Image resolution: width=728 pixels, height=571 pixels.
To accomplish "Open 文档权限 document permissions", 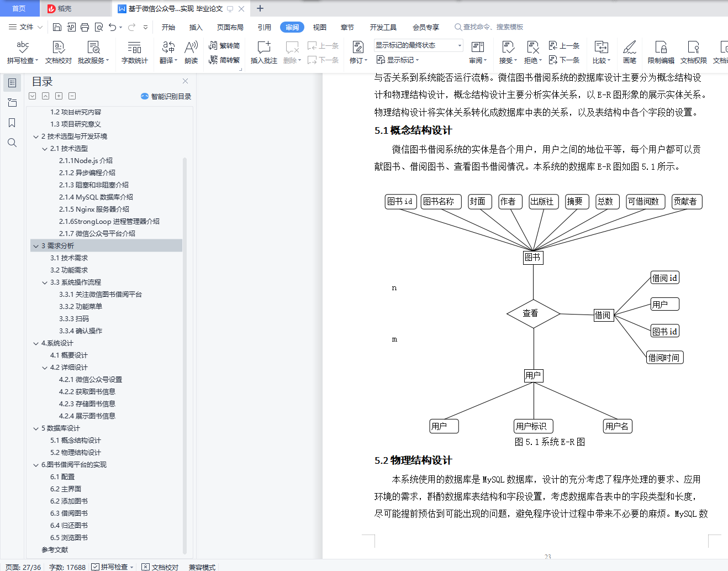I will (x=694, y=53).
